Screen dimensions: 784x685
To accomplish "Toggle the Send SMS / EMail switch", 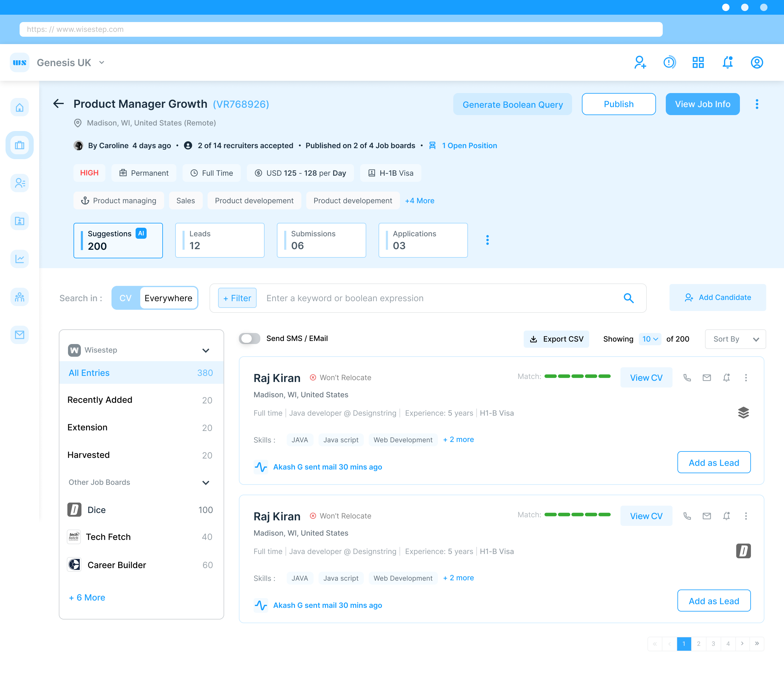I will point(250,339).
